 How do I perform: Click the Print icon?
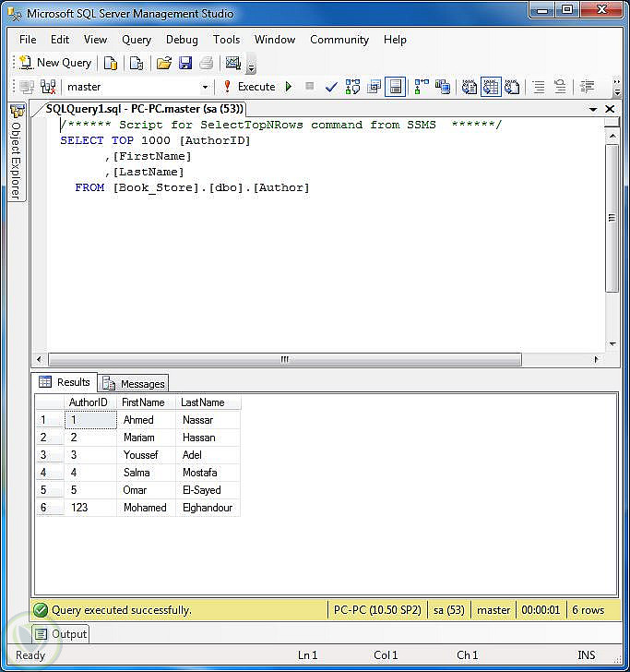pyautogui.click(x=207, y=63)
